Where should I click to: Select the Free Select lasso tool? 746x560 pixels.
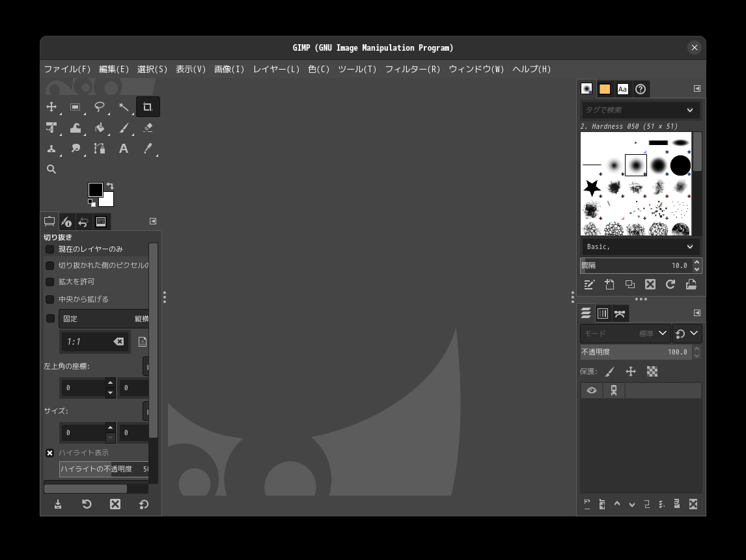pyautogui.click(x=100, y=107)
